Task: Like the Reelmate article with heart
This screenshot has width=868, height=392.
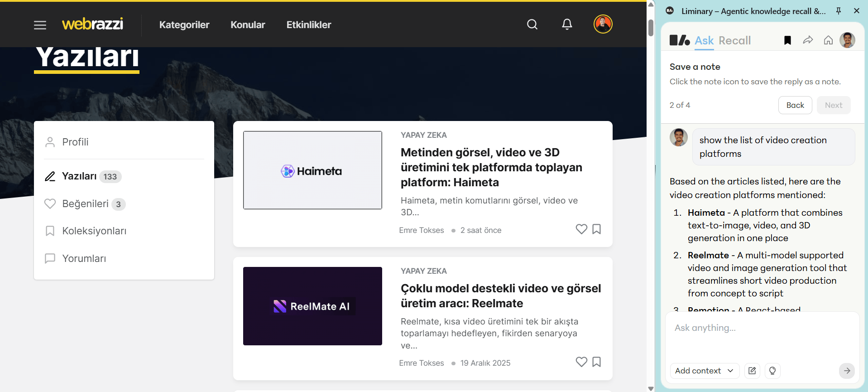Action: (581, 362)
